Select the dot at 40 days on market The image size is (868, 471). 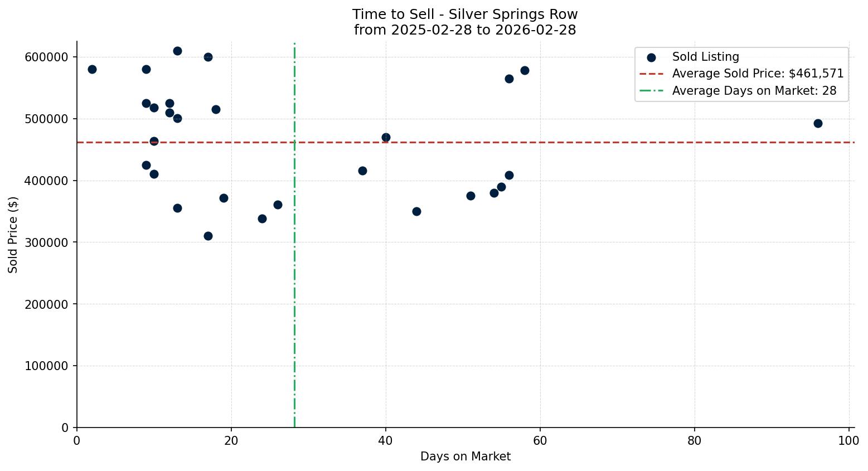point(386,138)
